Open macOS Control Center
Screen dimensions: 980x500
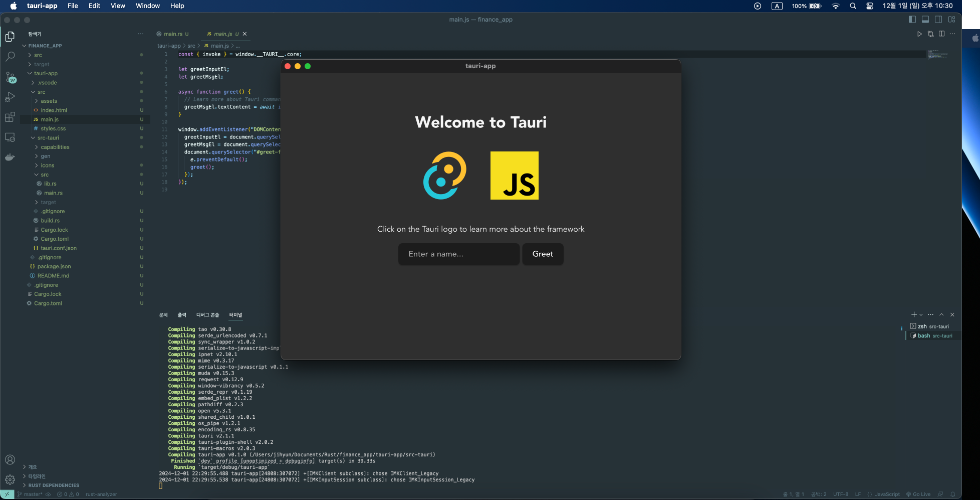(870, 6)
